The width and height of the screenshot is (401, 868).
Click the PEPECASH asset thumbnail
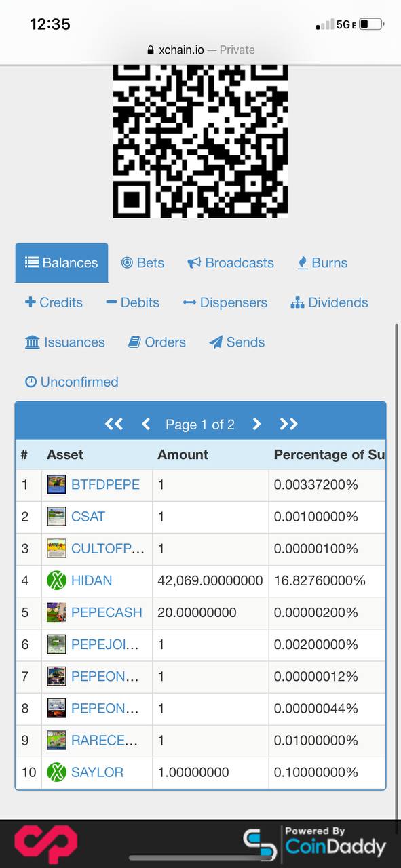[56, 612]
